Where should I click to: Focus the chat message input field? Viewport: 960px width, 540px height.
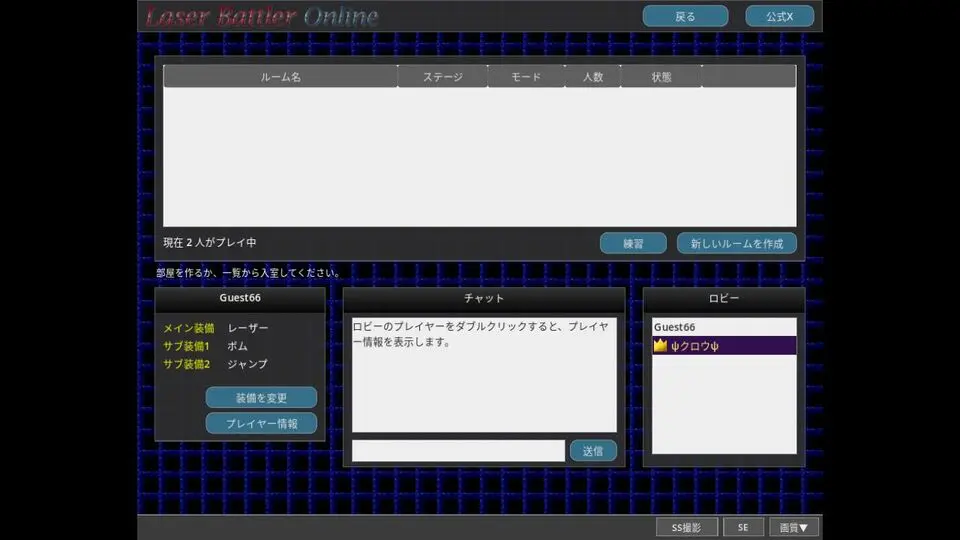click(458, 451)
